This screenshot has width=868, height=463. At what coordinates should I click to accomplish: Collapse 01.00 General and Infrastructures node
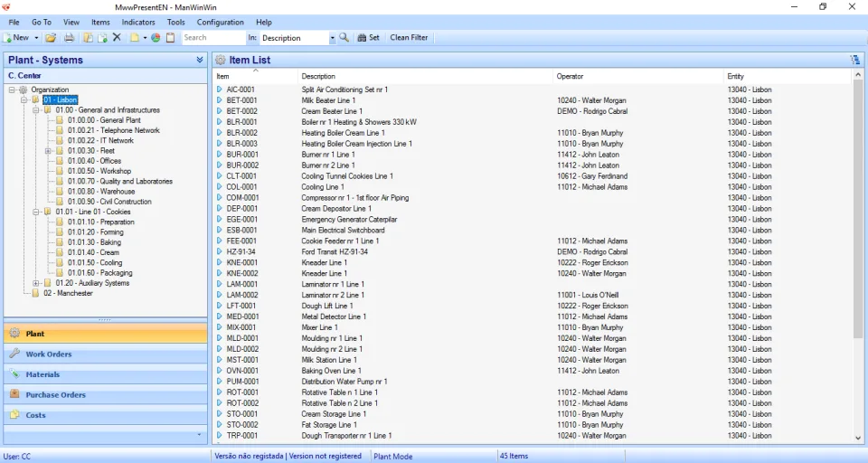click(x=35, y=110)
